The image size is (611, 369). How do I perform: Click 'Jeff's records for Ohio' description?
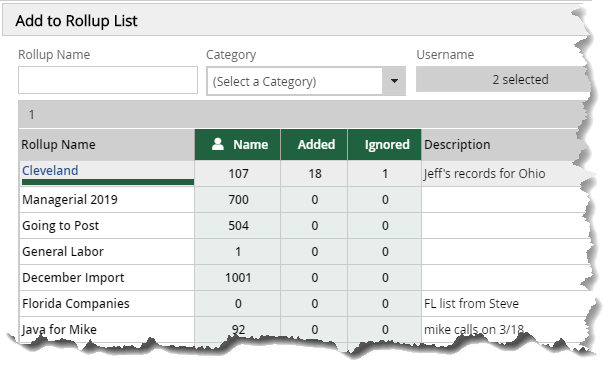484,173
